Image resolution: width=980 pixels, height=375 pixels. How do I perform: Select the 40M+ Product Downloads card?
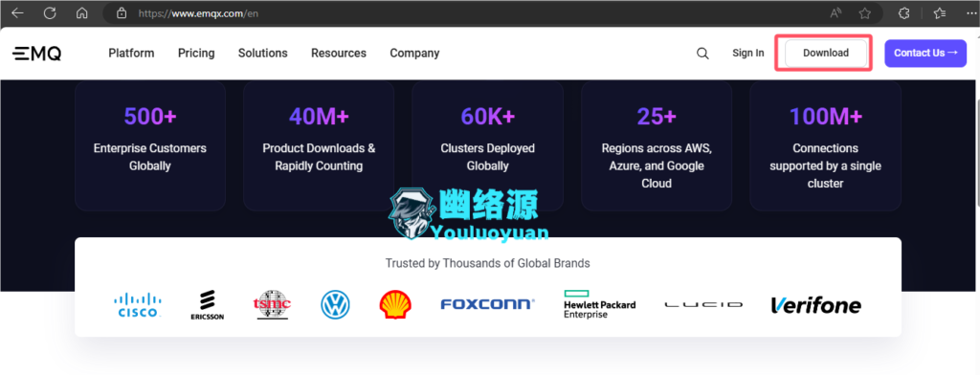tap(319, 145)
